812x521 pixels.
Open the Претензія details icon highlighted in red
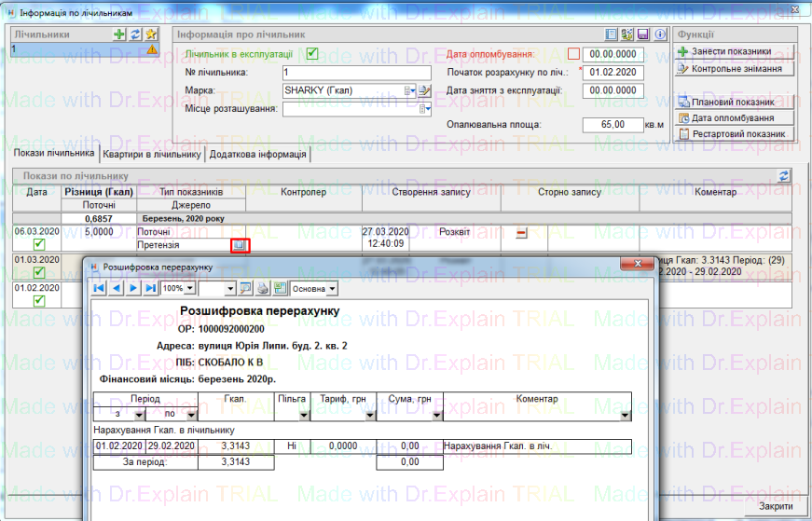click(x=241, y=244)
